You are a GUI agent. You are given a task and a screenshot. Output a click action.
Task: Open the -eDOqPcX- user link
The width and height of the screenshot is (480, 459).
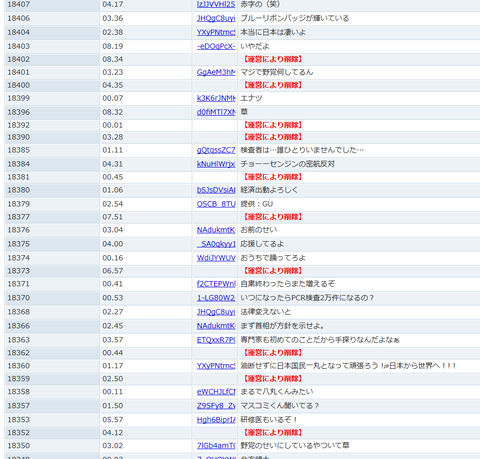tap(216, 46)
